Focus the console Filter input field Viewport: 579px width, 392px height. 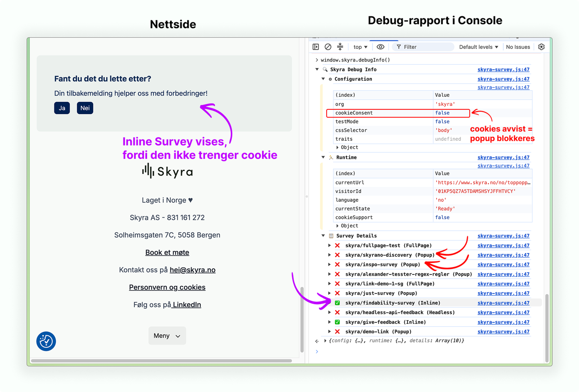(423, 47)
